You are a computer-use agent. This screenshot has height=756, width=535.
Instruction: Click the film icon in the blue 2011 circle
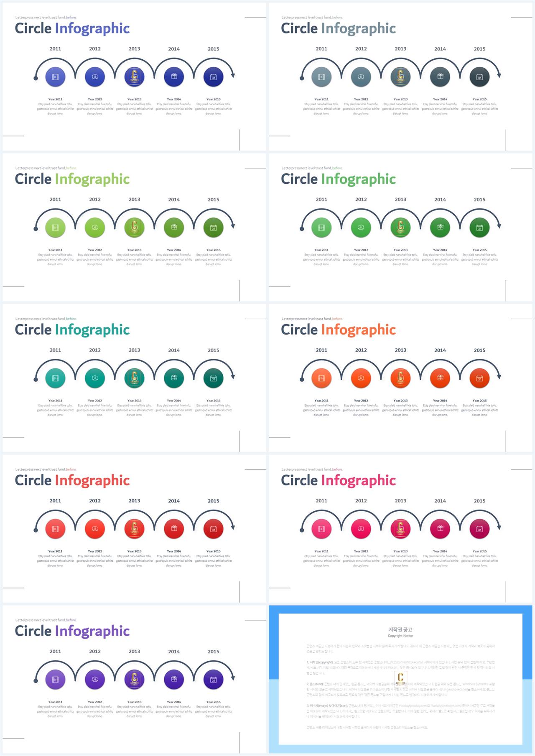click(55, 77)
